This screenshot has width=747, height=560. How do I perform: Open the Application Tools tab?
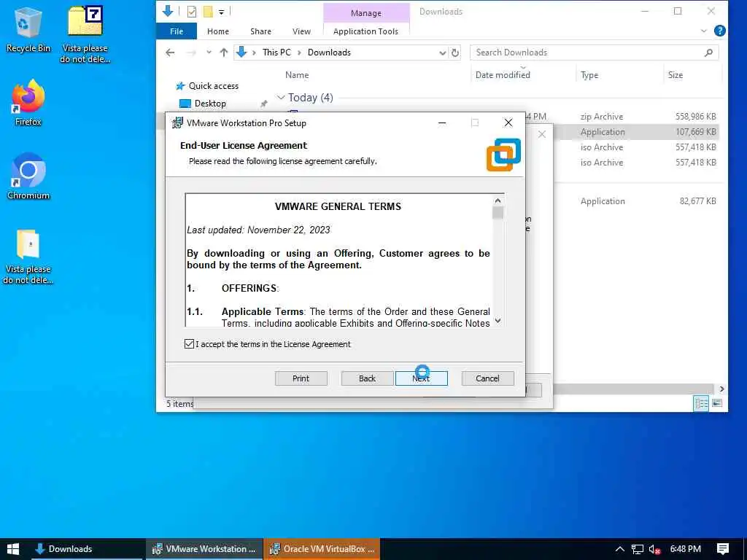(365, 31)
